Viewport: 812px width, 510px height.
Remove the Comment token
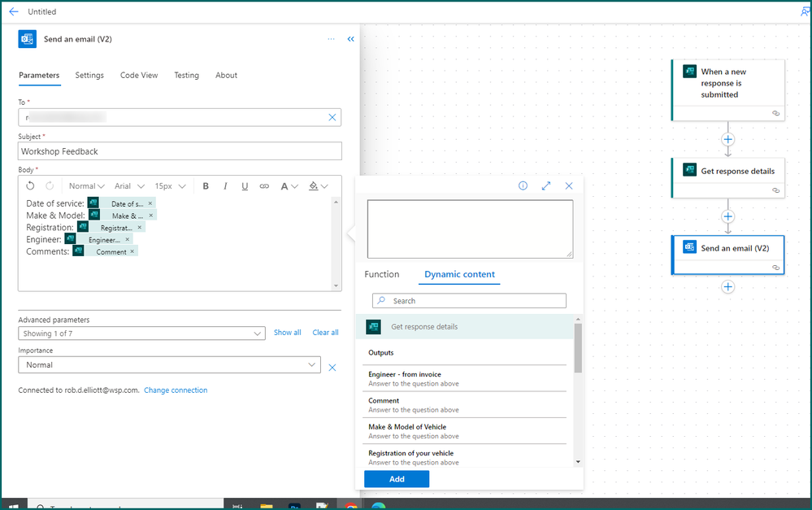pyautogui.click(x=132, y=251)
